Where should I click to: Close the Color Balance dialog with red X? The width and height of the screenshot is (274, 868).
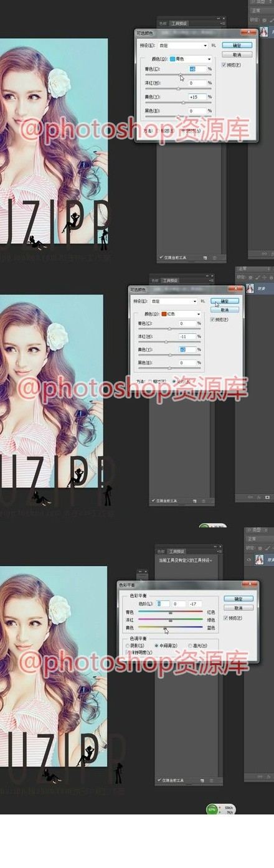250,585
